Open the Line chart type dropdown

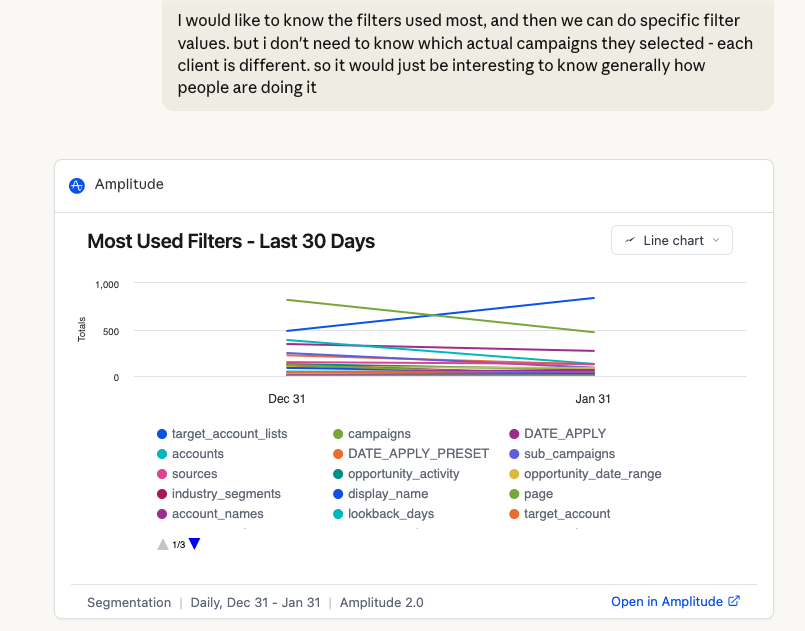pyautogui.click(x=671, y=240)
